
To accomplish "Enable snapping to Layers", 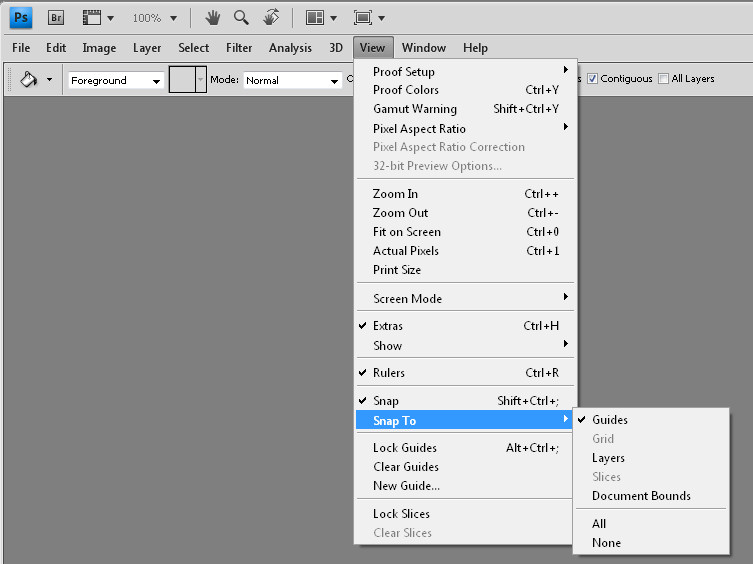I will tap(651, 457).
